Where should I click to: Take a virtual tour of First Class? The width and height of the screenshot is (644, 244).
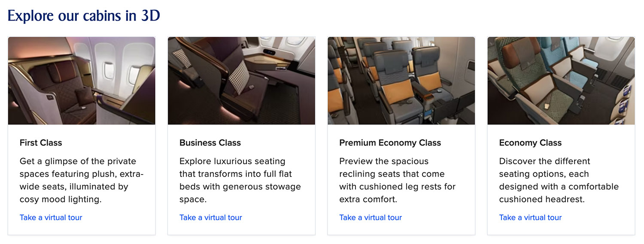click(x=51, y=217)
